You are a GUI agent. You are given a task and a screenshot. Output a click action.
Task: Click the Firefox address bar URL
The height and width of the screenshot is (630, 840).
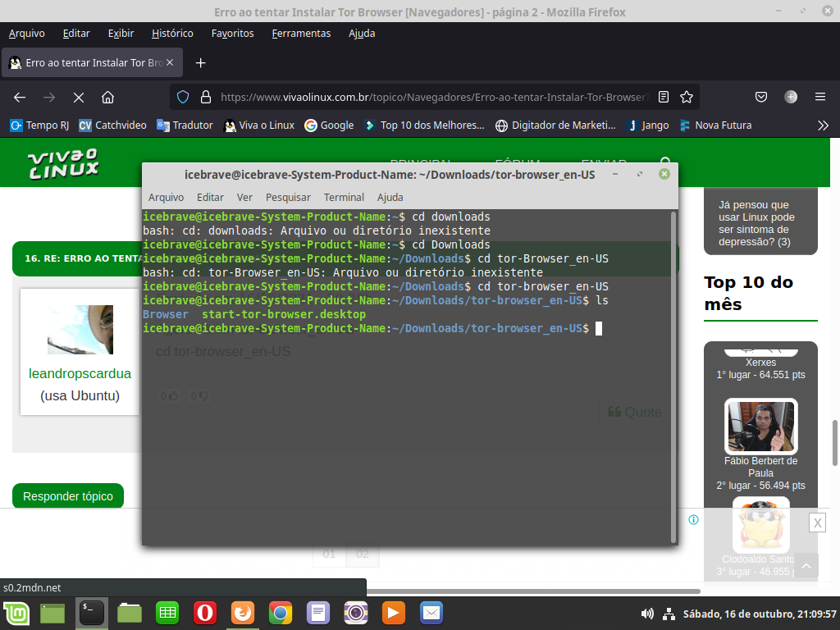(434, 97)
